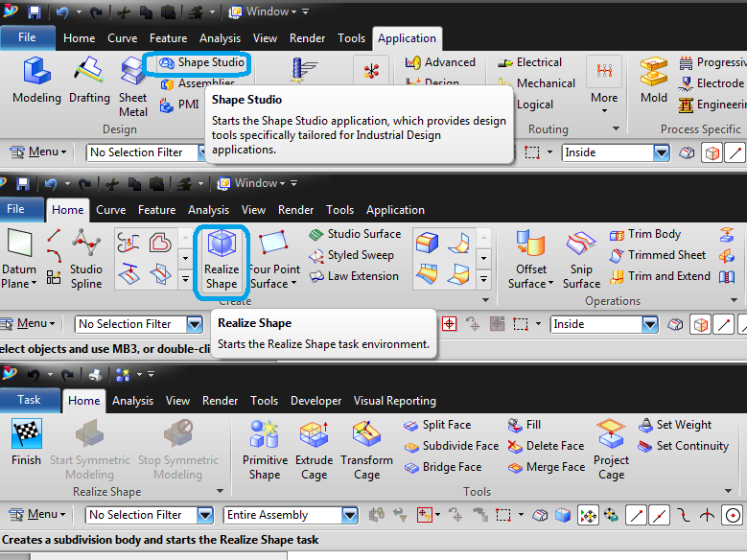Screen dimensions: 747x560
Task: Select the Law Extension command
Action: (354, 276)
